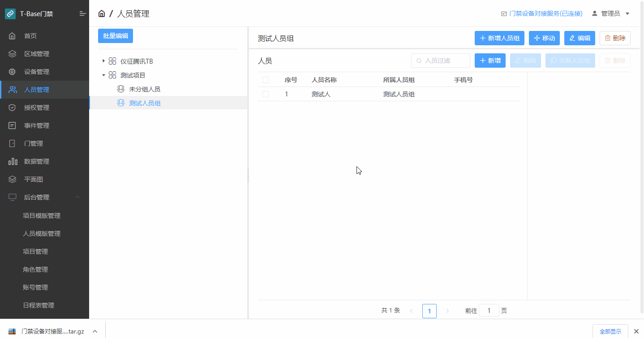
Task: Collapse the 后台管理 submenu arrow
Action: pos(77,197)
